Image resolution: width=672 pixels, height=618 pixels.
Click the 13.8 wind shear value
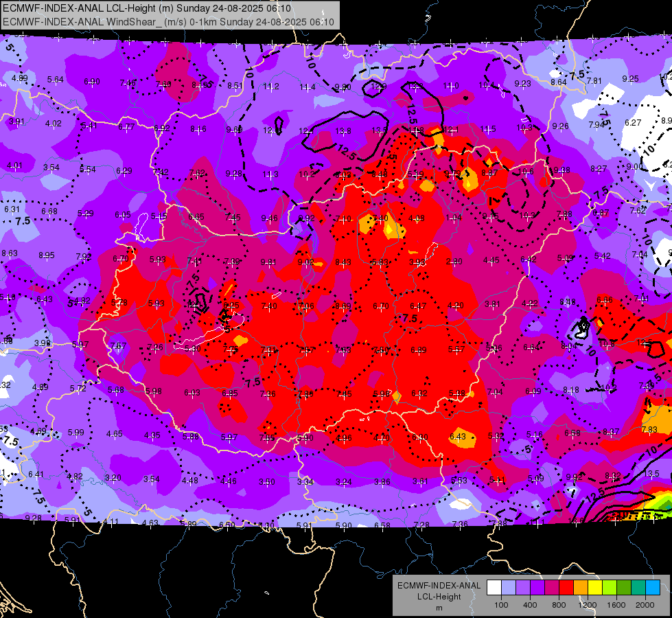tap(343, 130)
